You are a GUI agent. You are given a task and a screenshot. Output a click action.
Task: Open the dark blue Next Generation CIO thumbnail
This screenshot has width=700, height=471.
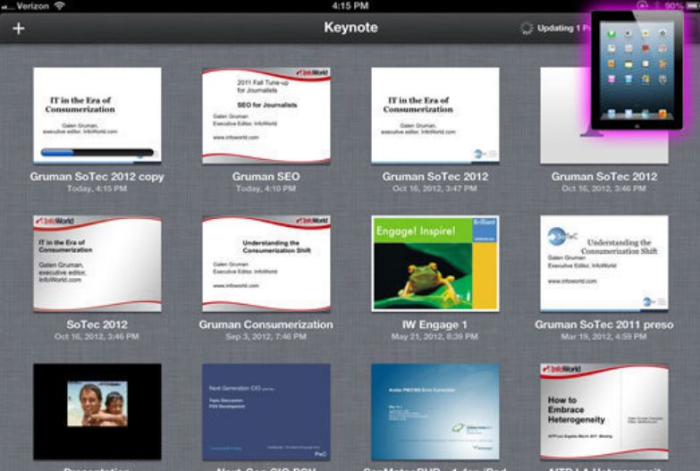click(x=266, y=412)
